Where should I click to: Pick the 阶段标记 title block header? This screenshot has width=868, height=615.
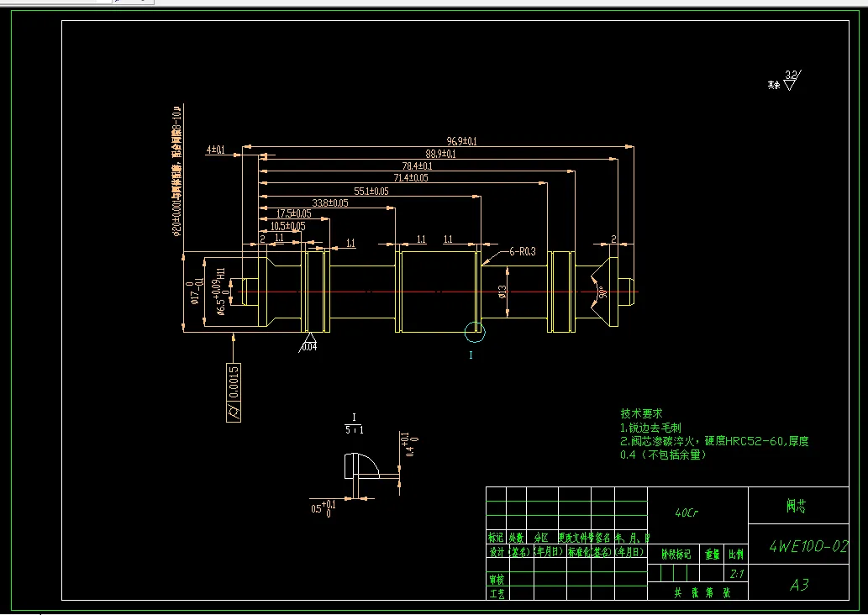coord(676,555)
